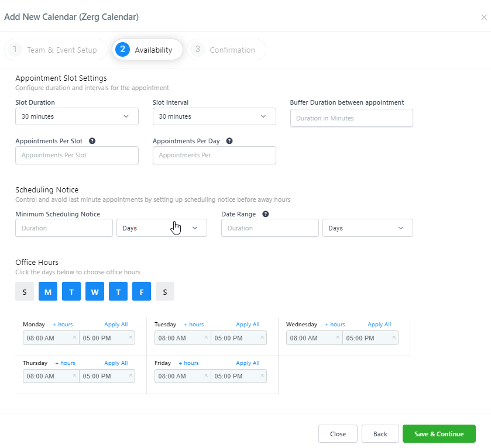
Task: Apply Friday hours to all days
Action: click(248, 363)
